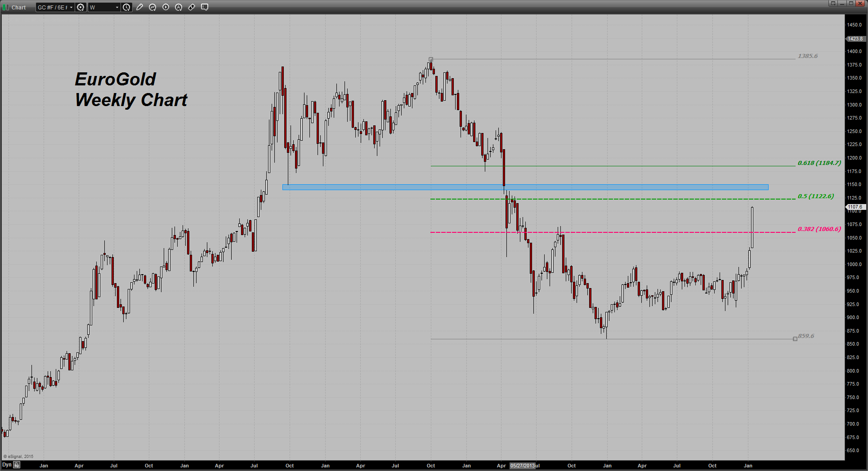Screen dimensions: 868x471
Task: Click the 1107.6 price label on axis
Action: (x=855, y=207)
